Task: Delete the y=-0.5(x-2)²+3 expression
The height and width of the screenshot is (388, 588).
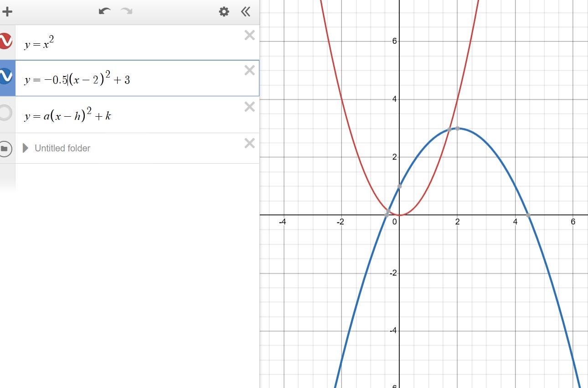Action: click(249, 70)
